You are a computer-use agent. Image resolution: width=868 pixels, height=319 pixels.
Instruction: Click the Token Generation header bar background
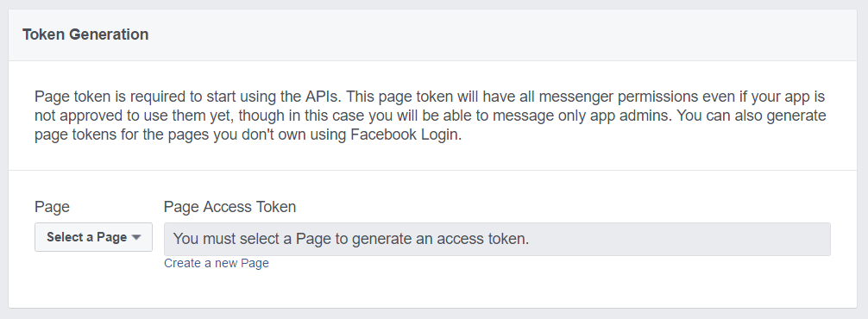432,34
